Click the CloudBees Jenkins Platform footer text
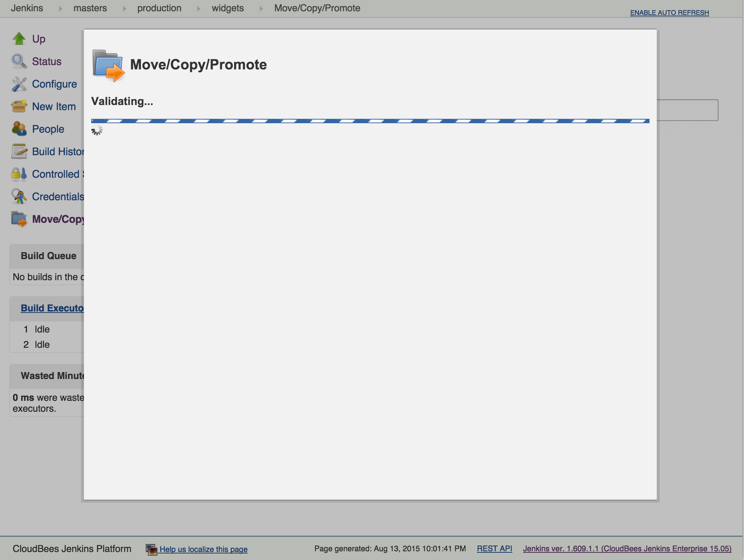Image resolution: width=744 pixels, height=560 pixels. (x=72, y=549)
